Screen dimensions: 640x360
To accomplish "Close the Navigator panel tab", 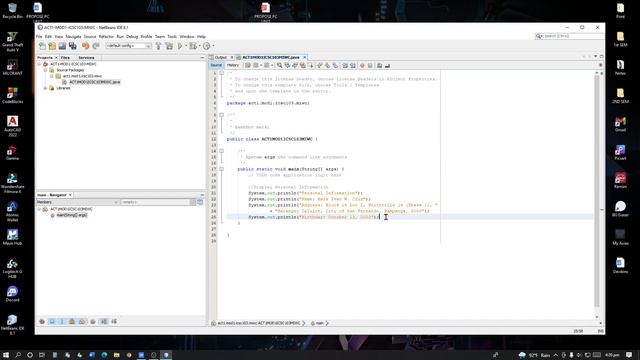I will point(70,195).
